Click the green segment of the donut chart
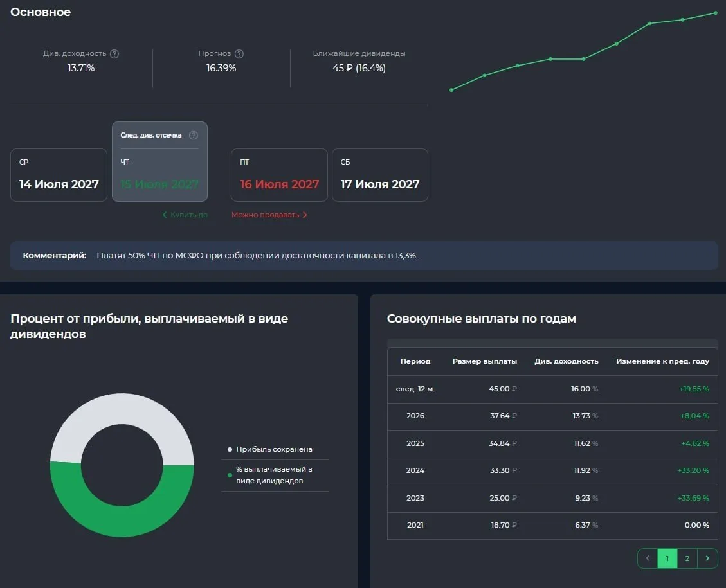 coord(122,521)
